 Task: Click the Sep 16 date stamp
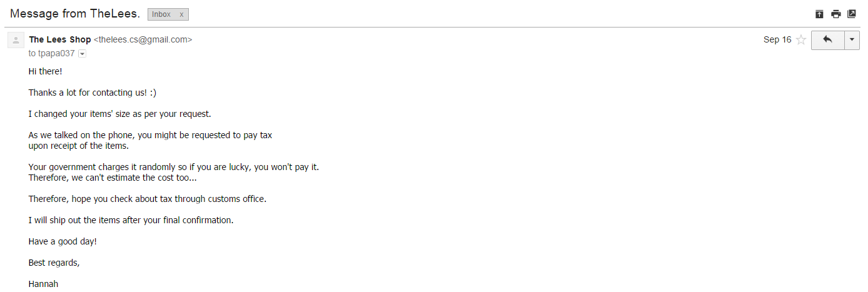[777, 39]
